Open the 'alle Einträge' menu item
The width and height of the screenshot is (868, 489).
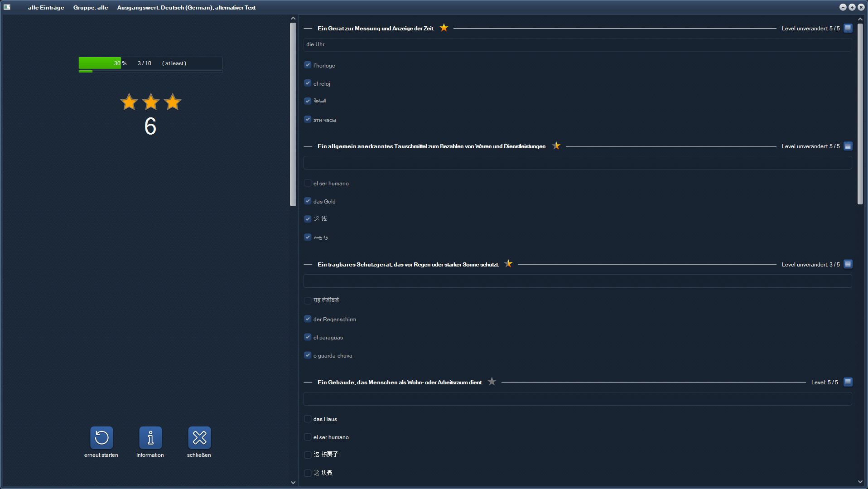coord(46,7)
